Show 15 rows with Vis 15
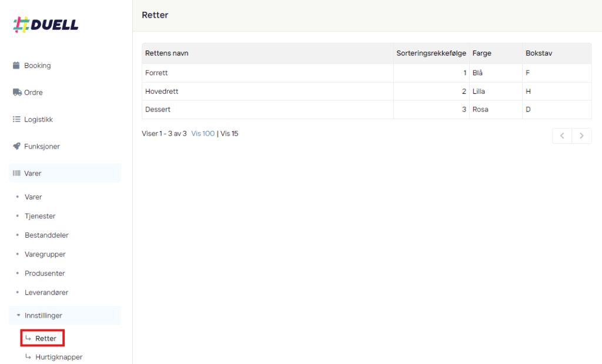 tap(229, 133)
